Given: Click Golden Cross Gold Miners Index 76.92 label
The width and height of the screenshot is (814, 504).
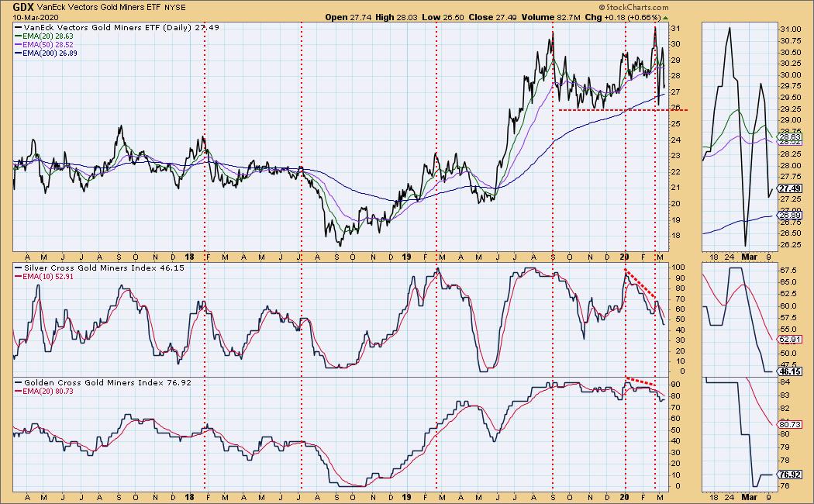Looking at the screenshot, I should click(x=108, y=382).
